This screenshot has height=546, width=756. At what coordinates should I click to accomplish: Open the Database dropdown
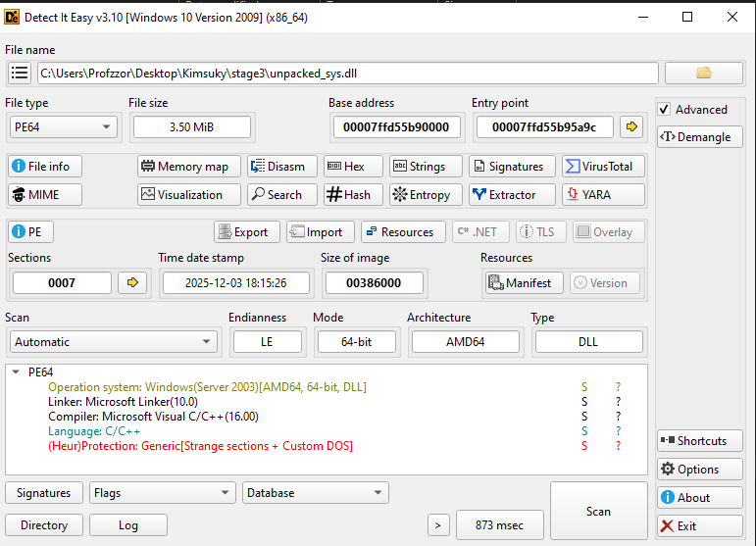[316, 493]
